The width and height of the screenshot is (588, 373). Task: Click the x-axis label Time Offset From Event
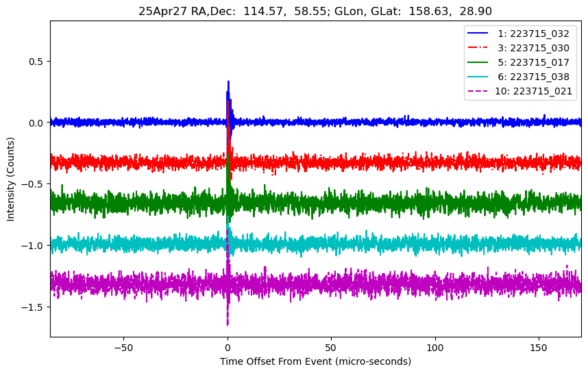(x=315, y=361)
